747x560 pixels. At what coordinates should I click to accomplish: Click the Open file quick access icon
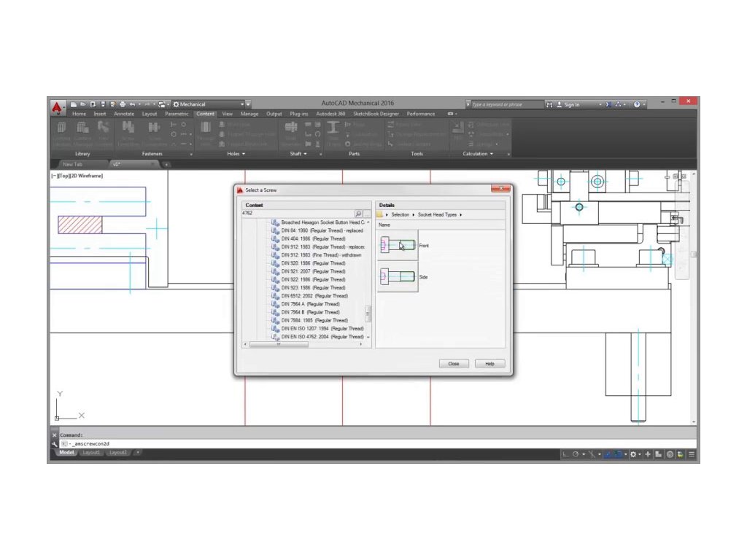tap(83, 104)
